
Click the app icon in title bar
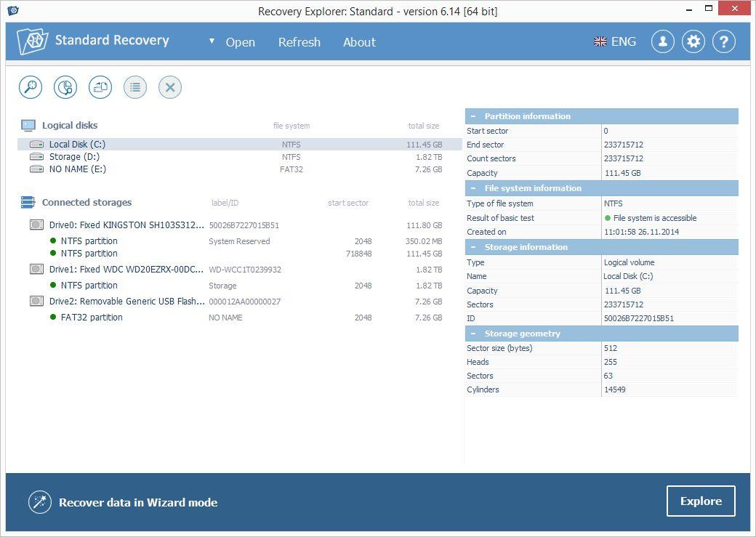tap(13, 10)
